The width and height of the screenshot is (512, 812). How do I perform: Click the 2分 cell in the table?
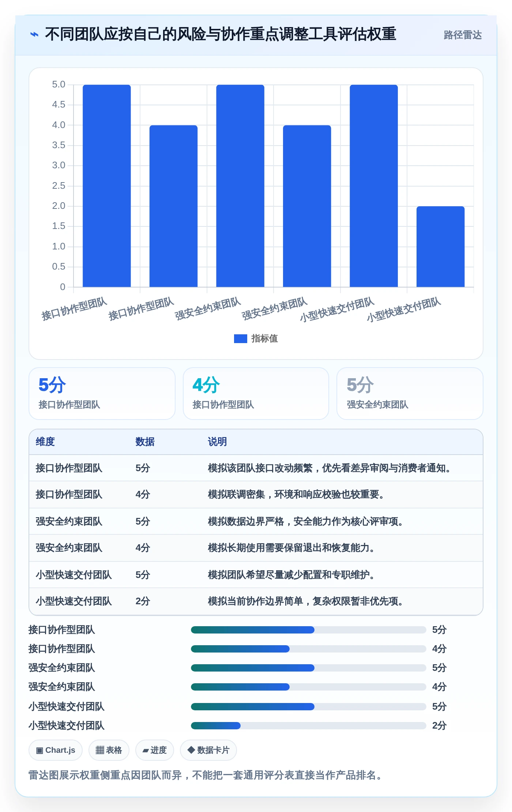coord(143,601)
